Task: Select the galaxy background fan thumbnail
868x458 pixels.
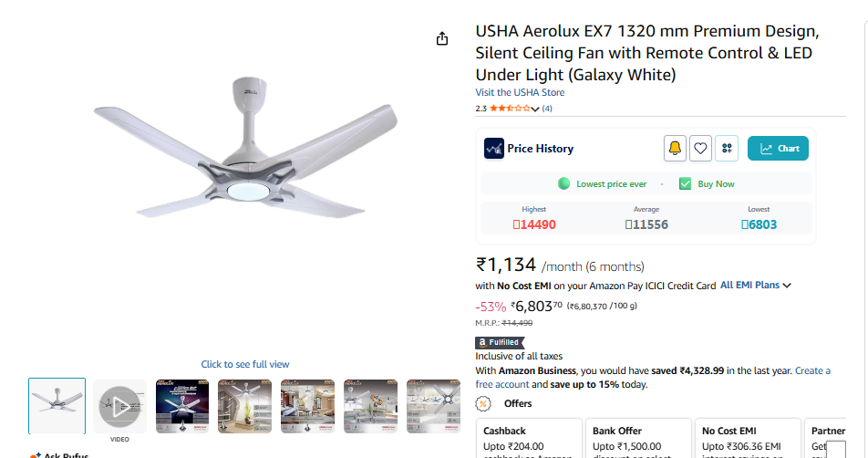Action: point(182,407)
